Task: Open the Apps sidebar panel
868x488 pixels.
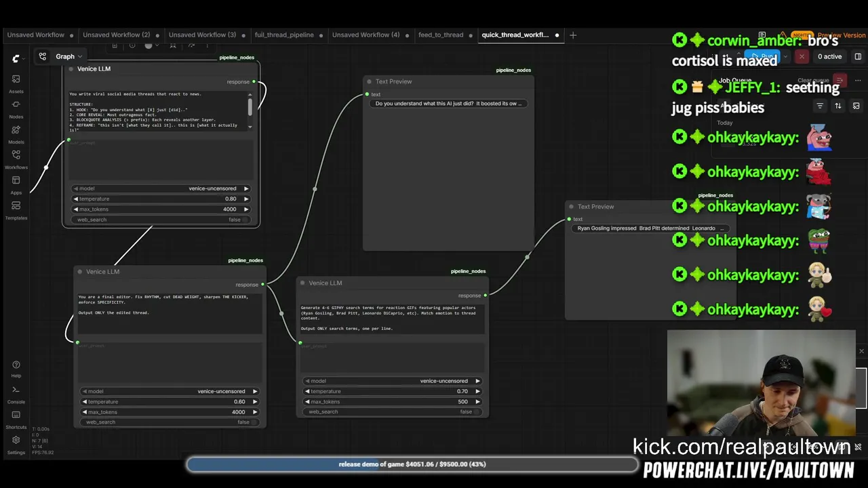Action: coord(16,184)
